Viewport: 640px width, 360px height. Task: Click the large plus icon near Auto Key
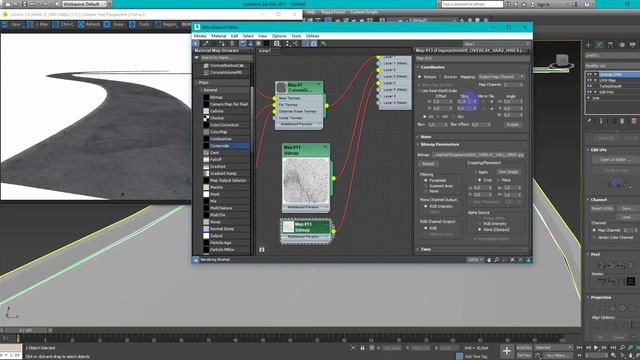[x=507, y=351]
